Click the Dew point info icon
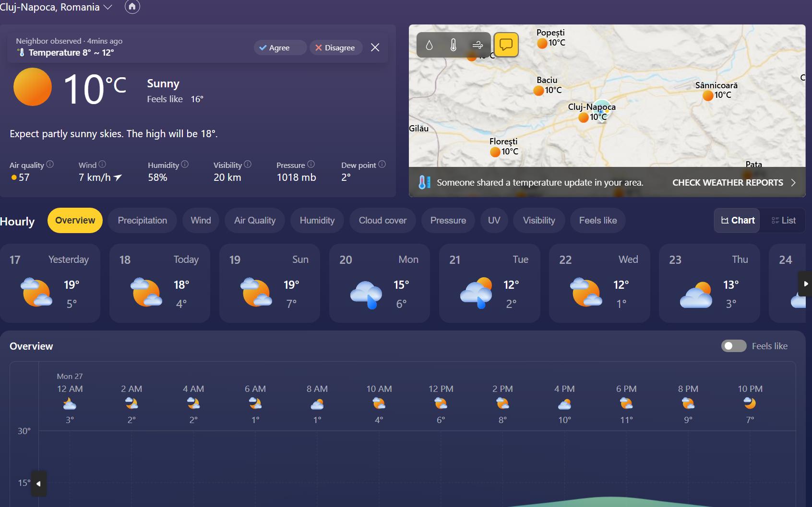The image size is (812, 507). (x=382, y=164)
